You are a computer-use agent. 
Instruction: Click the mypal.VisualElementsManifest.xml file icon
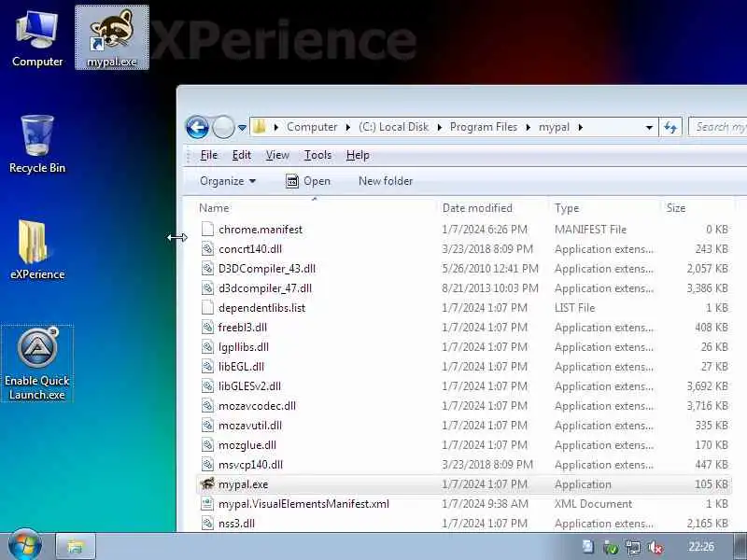(207, 504)
